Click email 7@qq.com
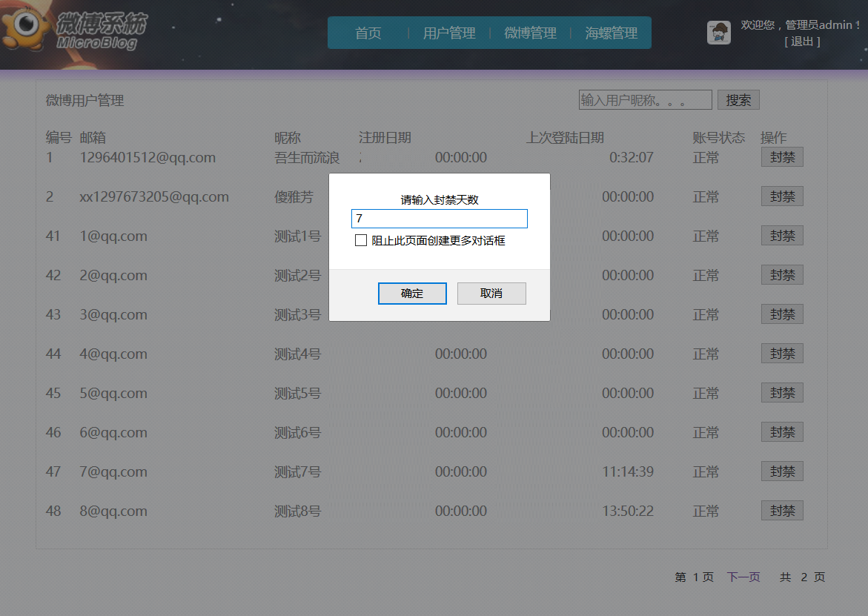The width and height of the screenshot is (868, 616). 113,472
